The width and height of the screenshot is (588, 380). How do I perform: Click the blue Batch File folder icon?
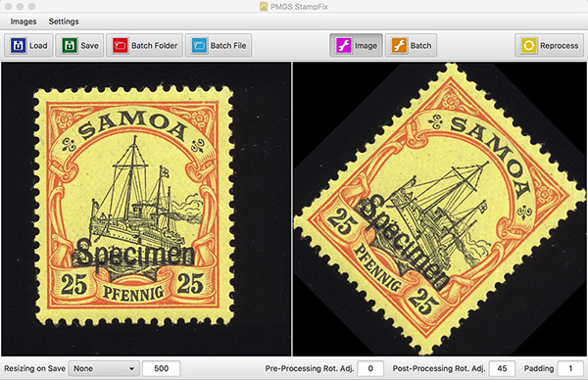[x=199, y=45]
